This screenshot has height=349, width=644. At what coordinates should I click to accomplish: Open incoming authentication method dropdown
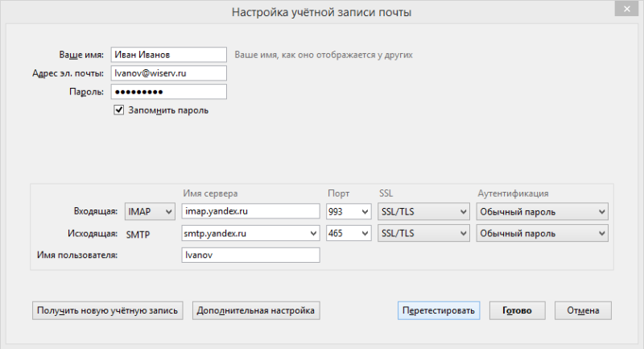pos(541,212)
